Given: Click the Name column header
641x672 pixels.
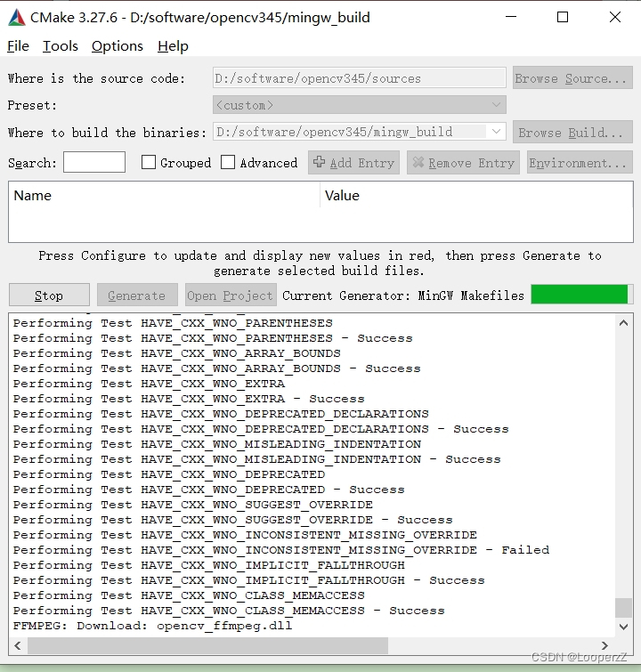Looking at the screenshot, I should click(x=164, y=196).
